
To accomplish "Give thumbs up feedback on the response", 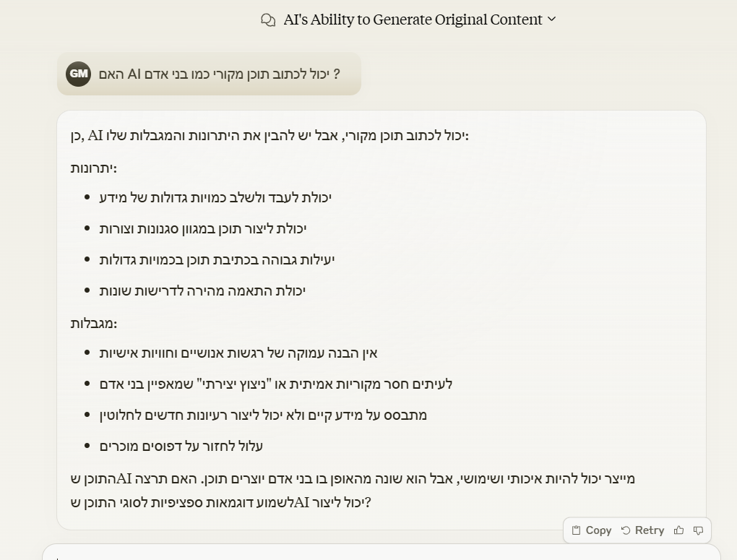I will (x=678, y=530).
